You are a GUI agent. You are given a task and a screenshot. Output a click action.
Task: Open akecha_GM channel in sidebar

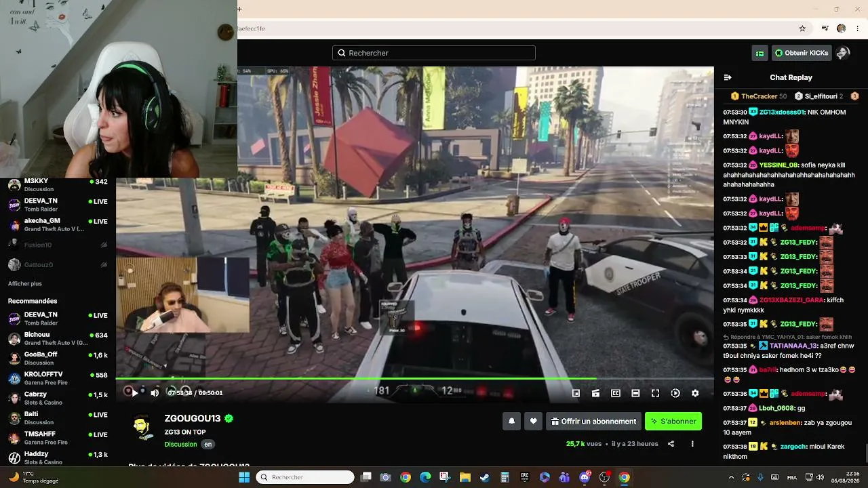tap(58, 225)
